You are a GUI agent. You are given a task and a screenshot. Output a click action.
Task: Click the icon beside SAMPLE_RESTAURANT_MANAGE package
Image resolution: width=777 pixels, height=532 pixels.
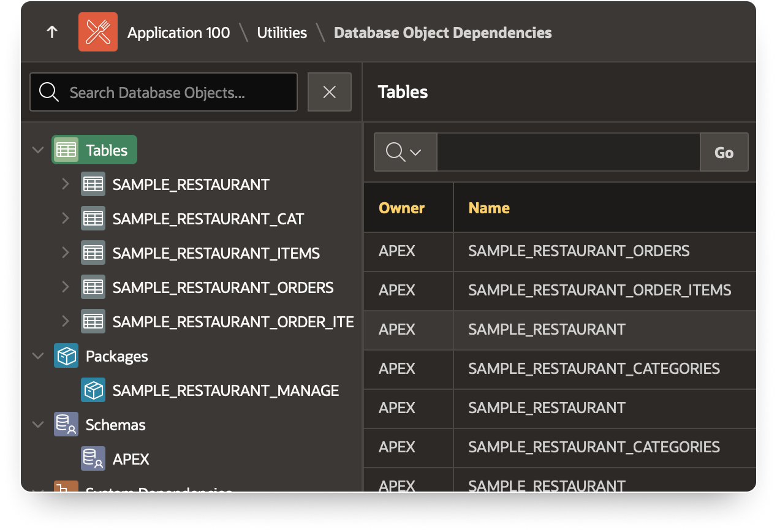pyautogui.click(x=93, y=390)
